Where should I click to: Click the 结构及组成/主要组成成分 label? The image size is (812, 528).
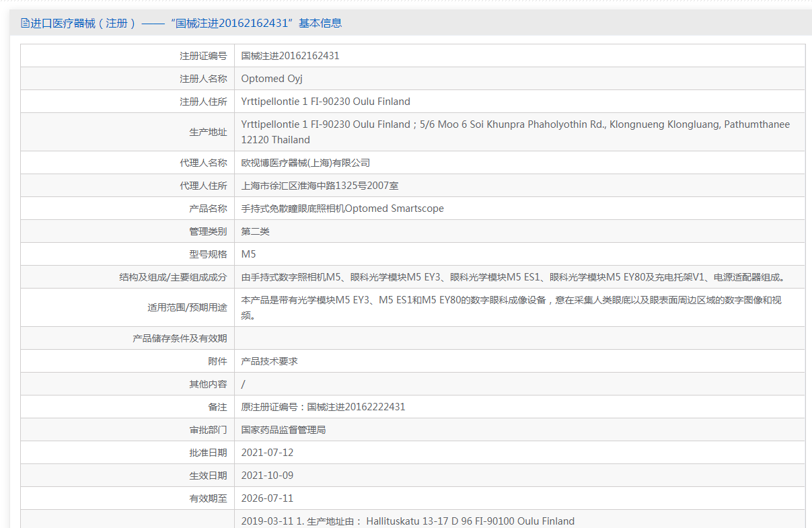pos(173,277)
